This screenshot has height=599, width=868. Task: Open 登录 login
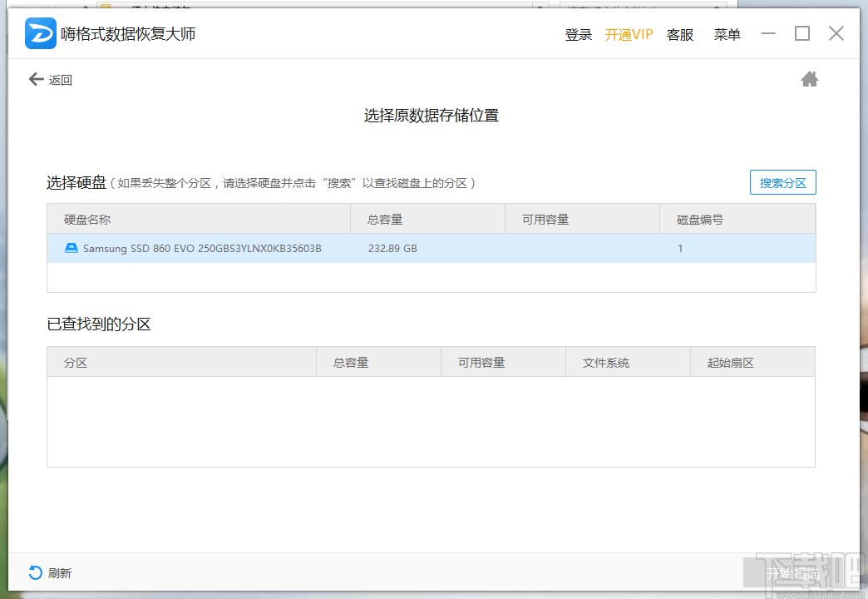(579, 34)
